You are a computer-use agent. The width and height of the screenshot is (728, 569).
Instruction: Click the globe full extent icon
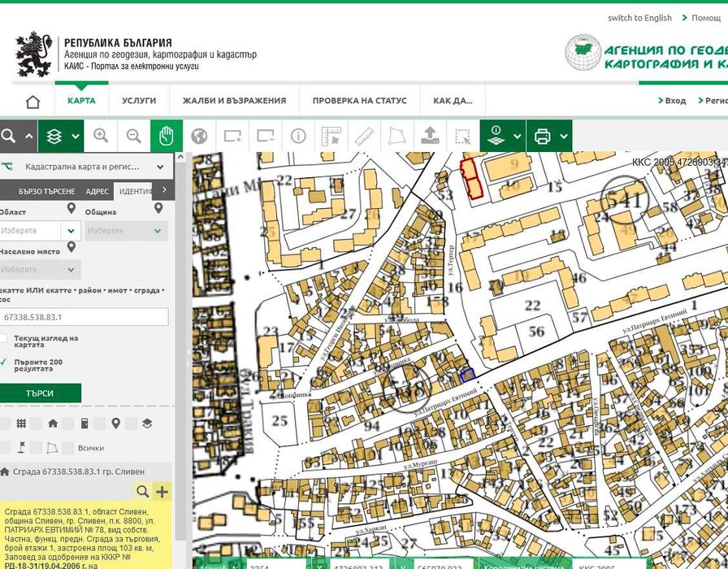click(x=199, y=137)
